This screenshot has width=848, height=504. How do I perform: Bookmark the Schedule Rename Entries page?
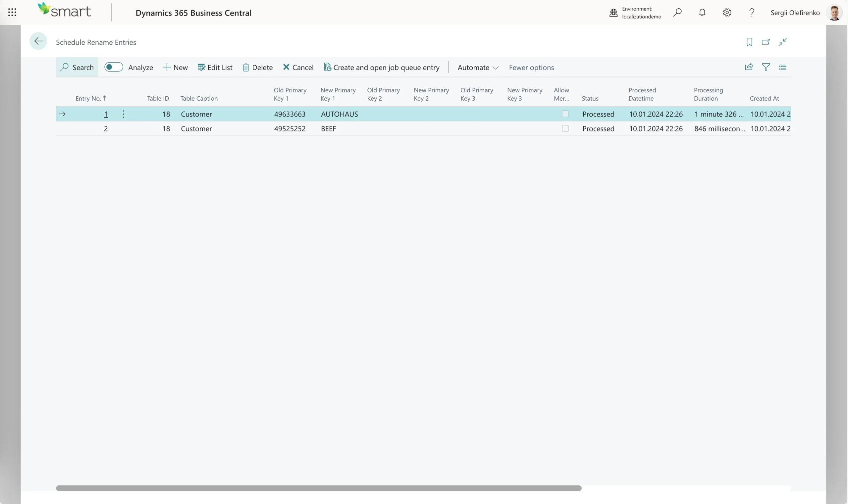pyautogui.click(x=749, y=41)
